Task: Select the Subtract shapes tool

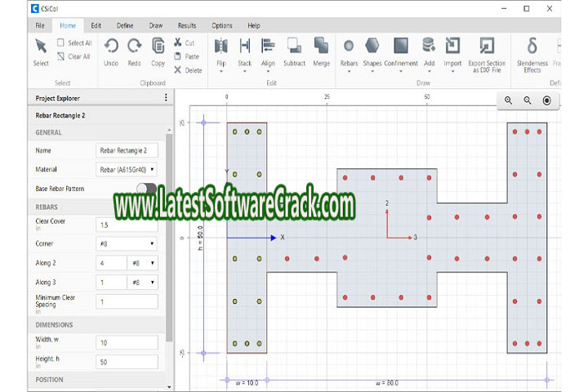Action: (294, 49)
